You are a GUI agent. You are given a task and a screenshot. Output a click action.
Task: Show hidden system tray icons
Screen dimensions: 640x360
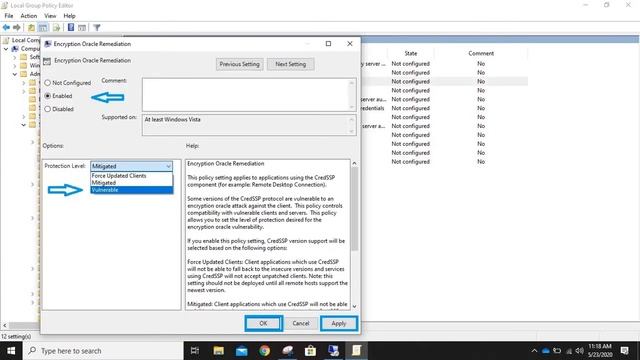(534, 351)
